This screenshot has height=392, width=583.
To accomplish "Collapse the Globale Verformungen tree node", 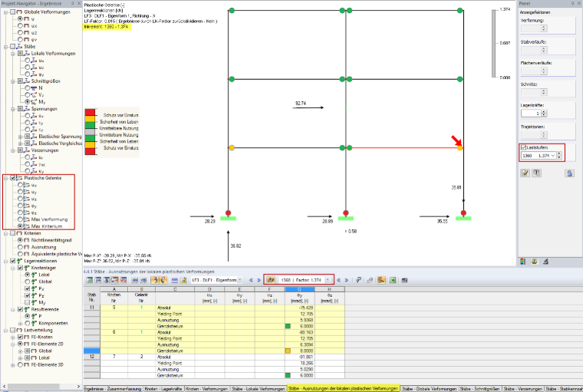I will click(6, 12).
